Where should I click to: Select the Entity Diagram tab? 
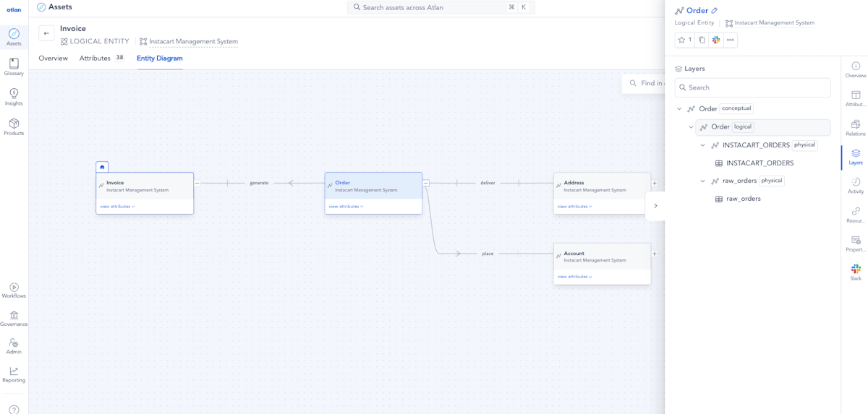pyautogui.click(x=160, y=59)
